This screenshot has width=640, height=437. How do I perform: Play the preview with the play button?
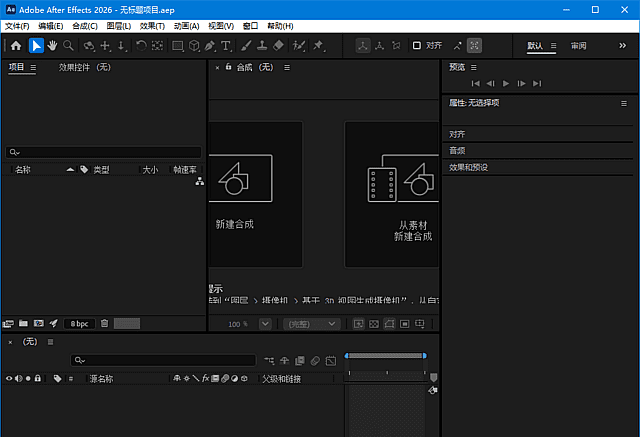(506, 83)
